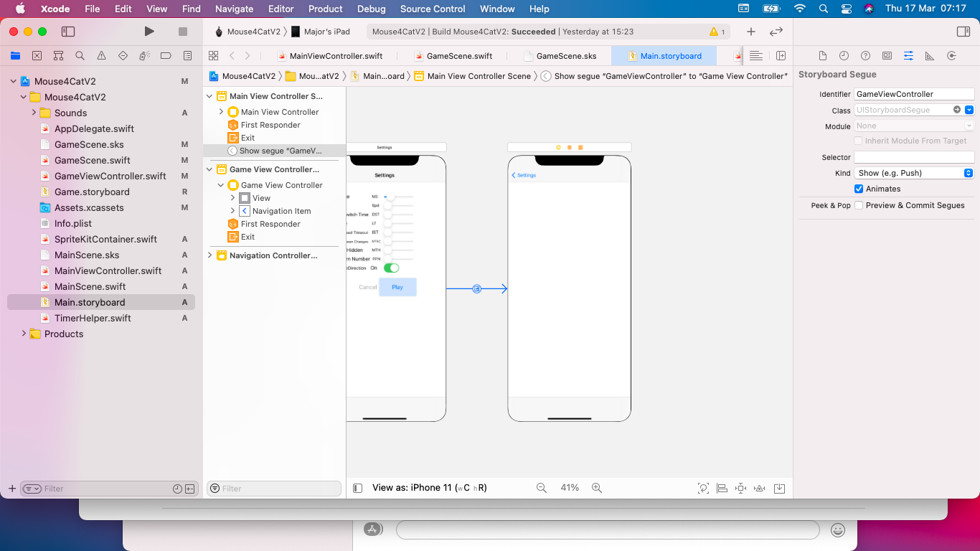Click the Settings back link in Game scene
The image size is (980, 551).
point(524,175)
